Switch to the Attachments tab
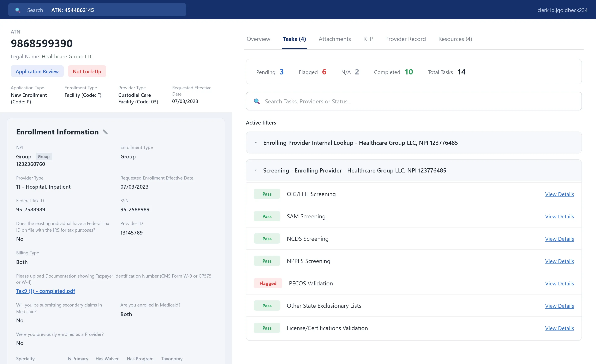 point(334,39)
